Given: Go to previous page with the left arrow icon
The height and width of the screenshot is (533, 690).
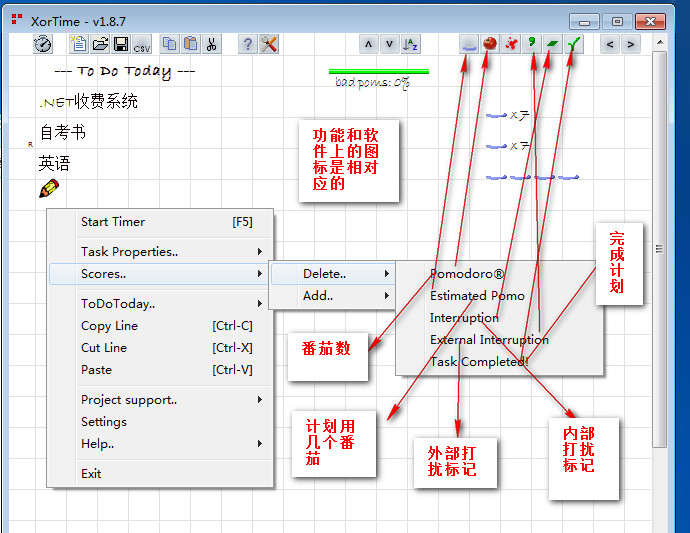Looking at the screenshot, I should coord(610,44).
